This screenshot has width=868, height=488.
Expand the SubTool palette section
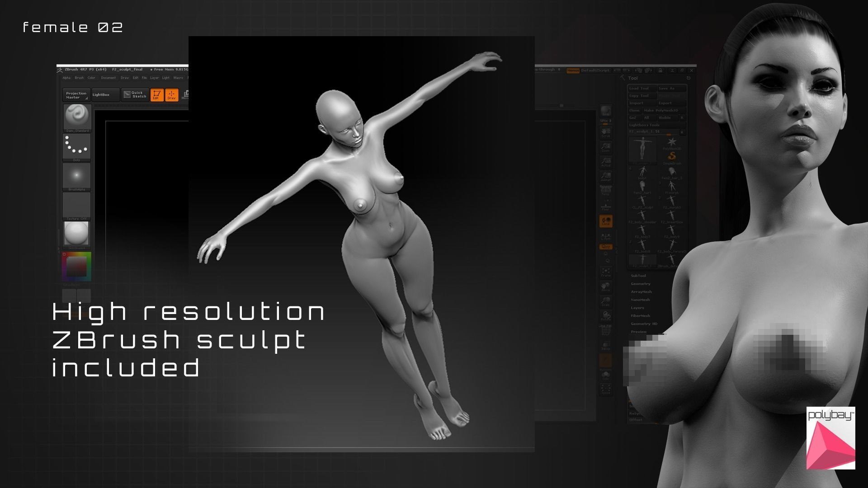tap(638, 276)
